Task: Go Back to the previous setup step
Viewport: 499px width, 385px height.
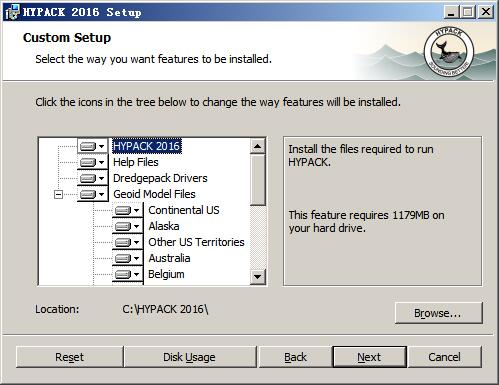Action: (x=295, y=357)
